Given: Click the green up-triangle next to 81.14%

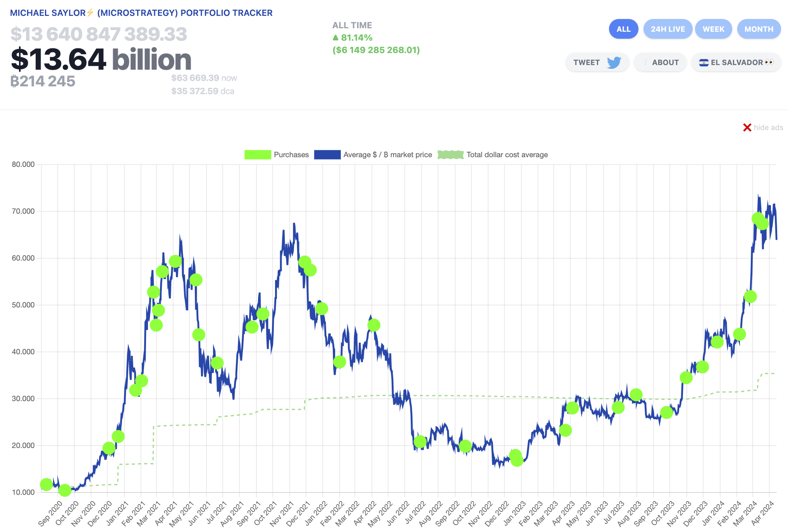Looking at the screenshot, I should pos(336,38).
